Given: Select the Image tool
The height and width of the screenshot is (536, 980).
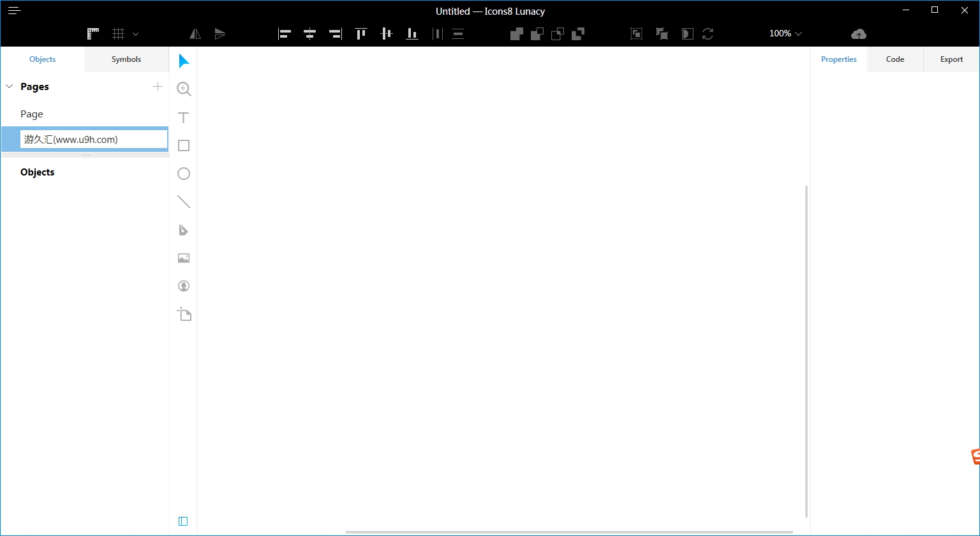Looking at the screenshot, I should pos(184,258).
